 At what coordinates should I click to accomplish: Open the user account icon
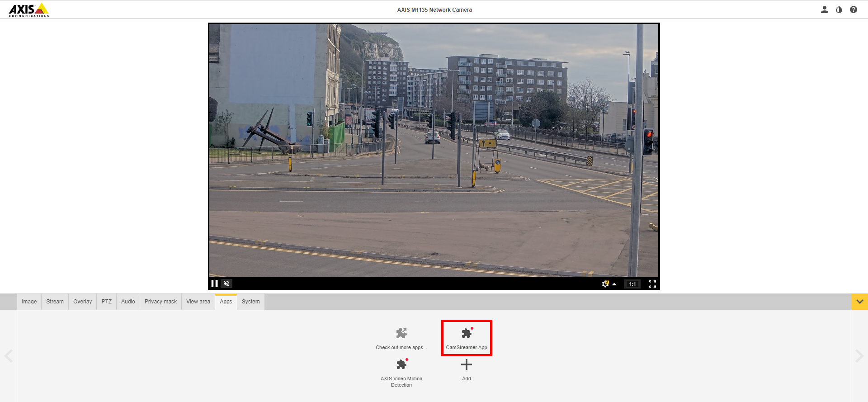(824, 9)
